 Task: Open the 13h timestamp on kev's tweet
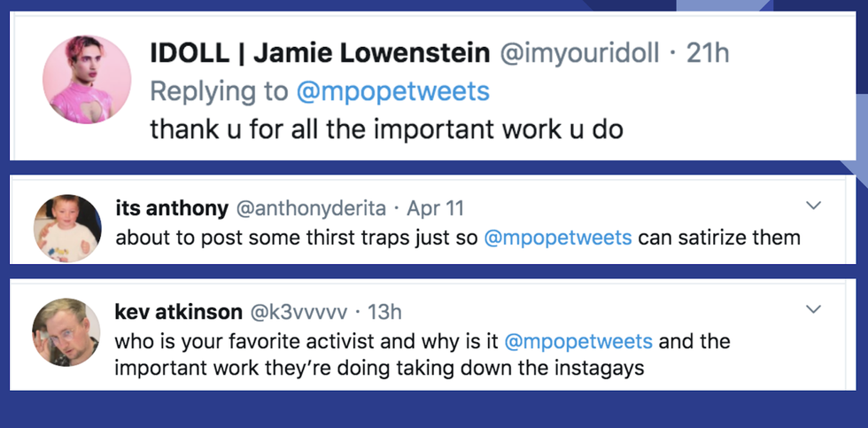(x=384, y=312)
